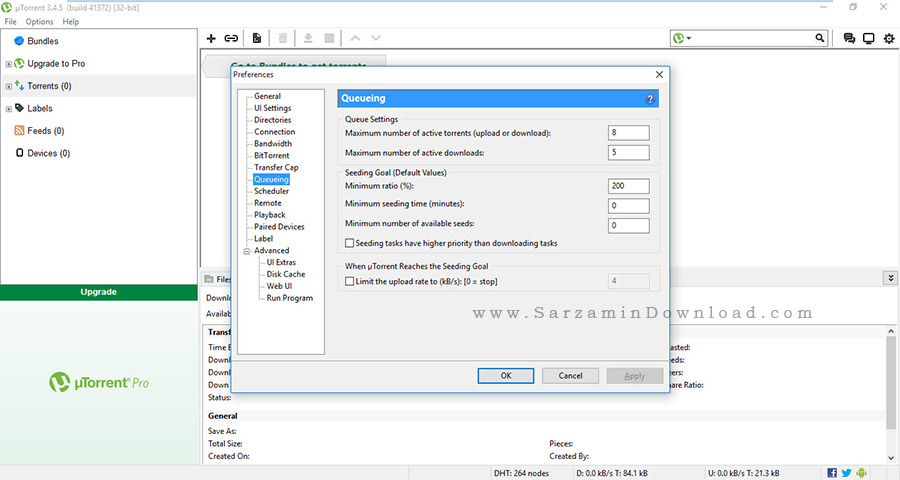Open Preferences via the gear icon
Image resolution: width=900 pixels, height=480 pixels.
click(x=889, y=38)
